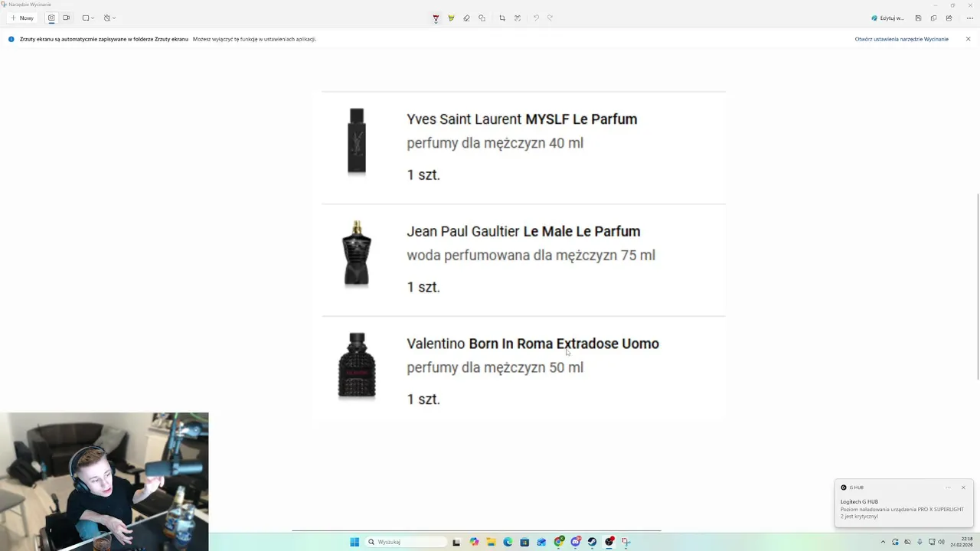Click the Valentino bottle thumbnail

click(357, 366)
